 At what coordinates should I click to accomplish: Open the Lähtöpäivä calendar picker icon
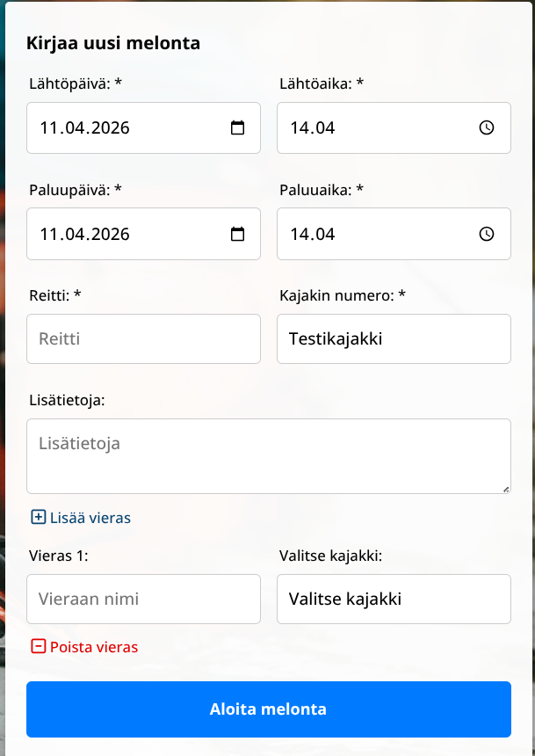pyautogui.click(x=236, y=127)
